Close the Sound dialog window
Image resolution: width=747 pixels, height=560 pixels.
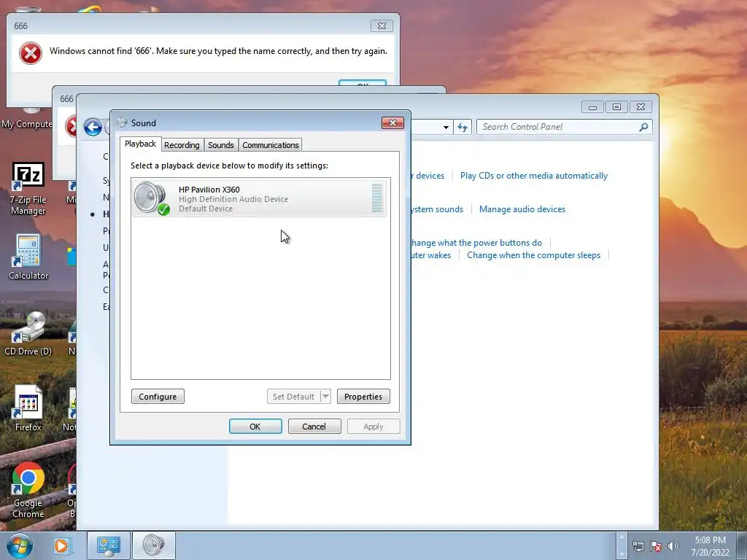[x=392, y=122]
